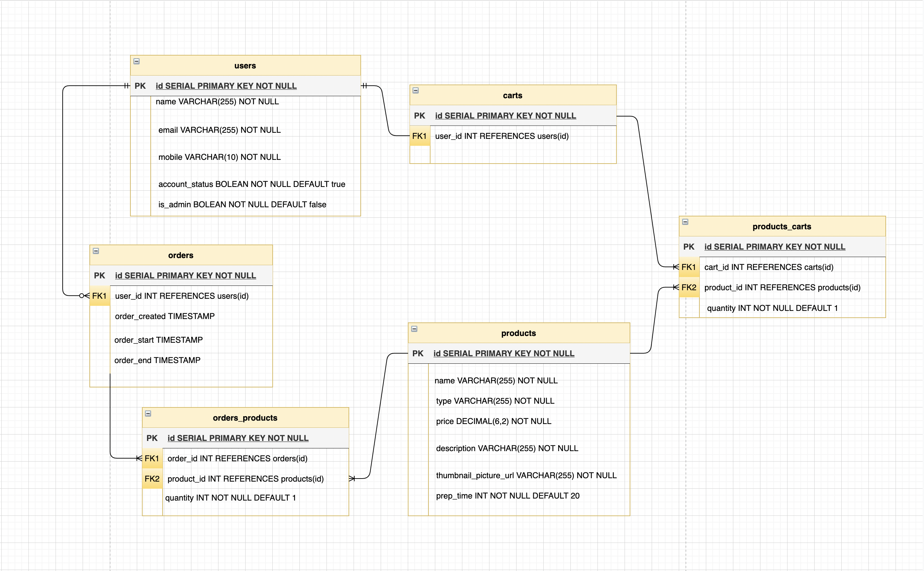Collapse the orders_products table
Image resolution: width=924 pixels, height=571 pixels.
coord(148,414)
